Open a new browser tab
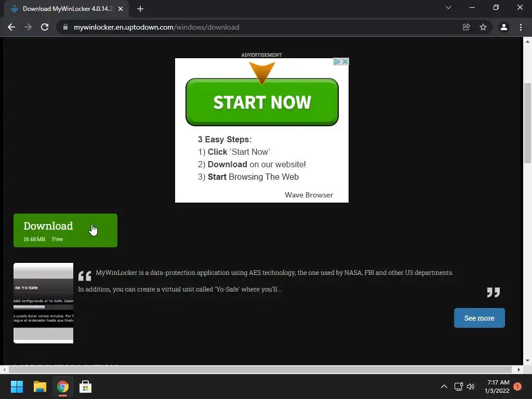This screenshot has height=399, width=532. [140, 9]
